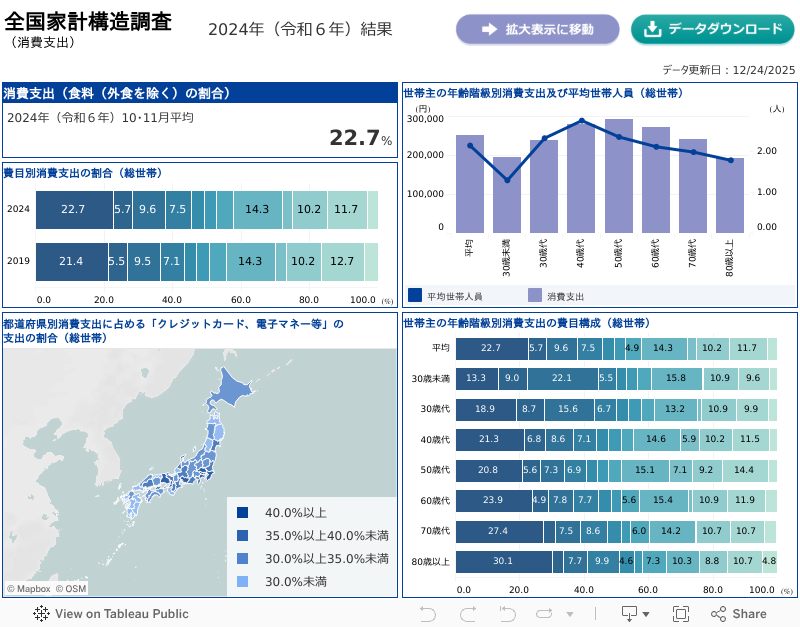The image size is (800, 627).
Task: Select the 30.0%未満 legend color swatch
Action: [243, 581]
